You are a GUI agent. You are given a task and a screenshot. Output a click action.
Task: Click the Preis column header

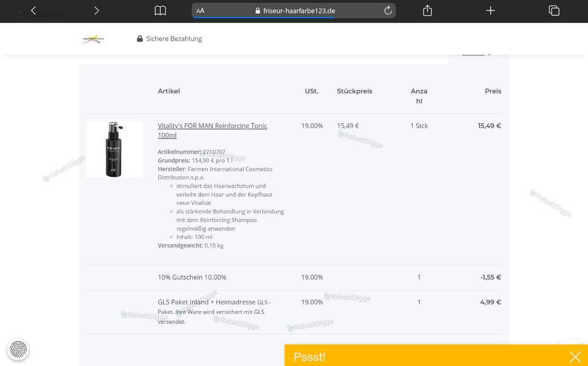click(x=493, y=91)
